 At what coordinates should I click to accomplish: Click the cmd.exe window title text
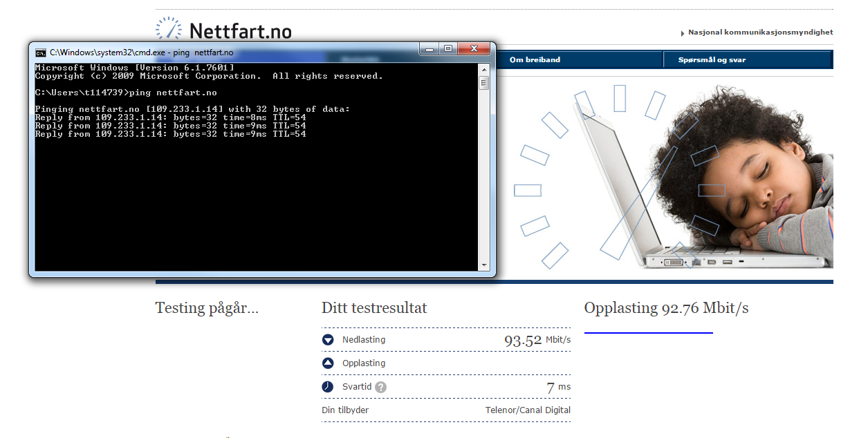pos(141,53)
